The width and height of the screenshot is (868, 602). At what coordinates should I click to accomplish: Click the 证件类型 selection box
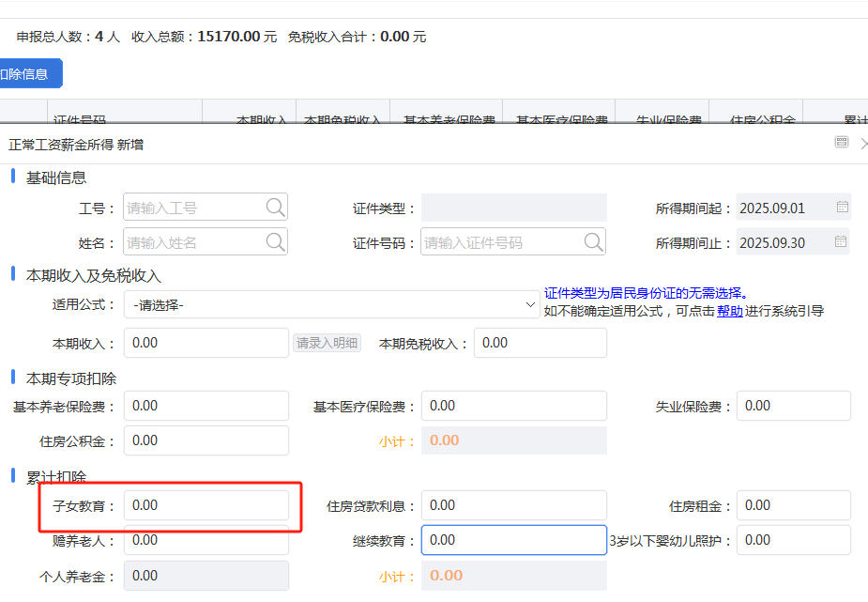tap(513, 208)
